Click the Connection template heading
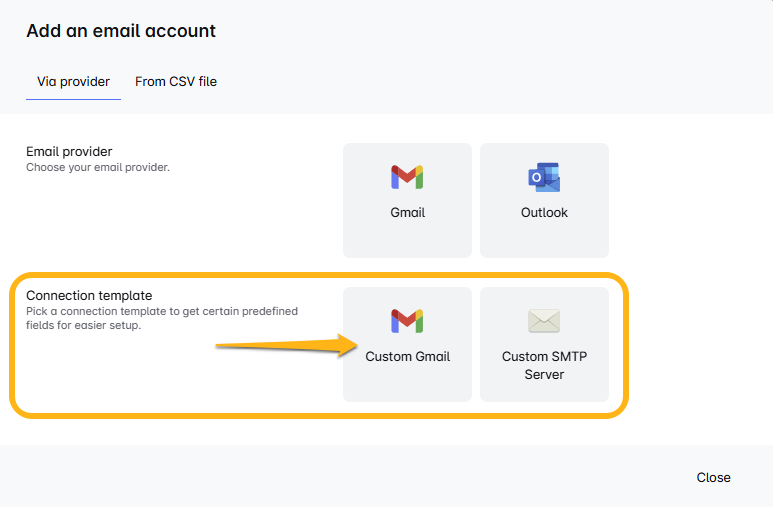 (x=89, y=295)
